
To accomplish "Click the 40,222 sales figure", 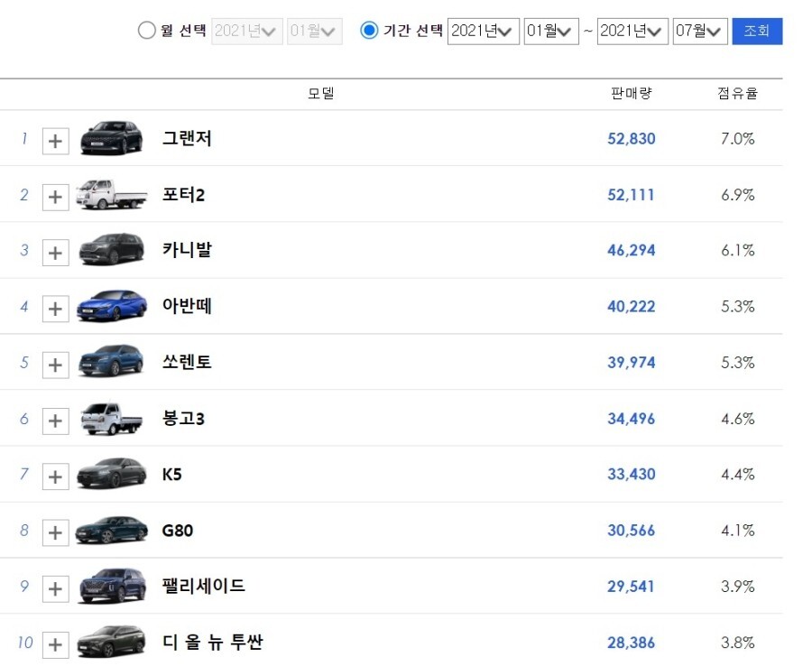I will (x=632, y=307).
